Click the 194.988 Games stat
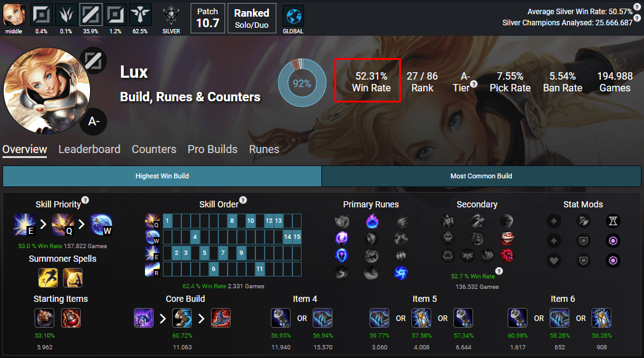644x358 pixels. point(615,82)
